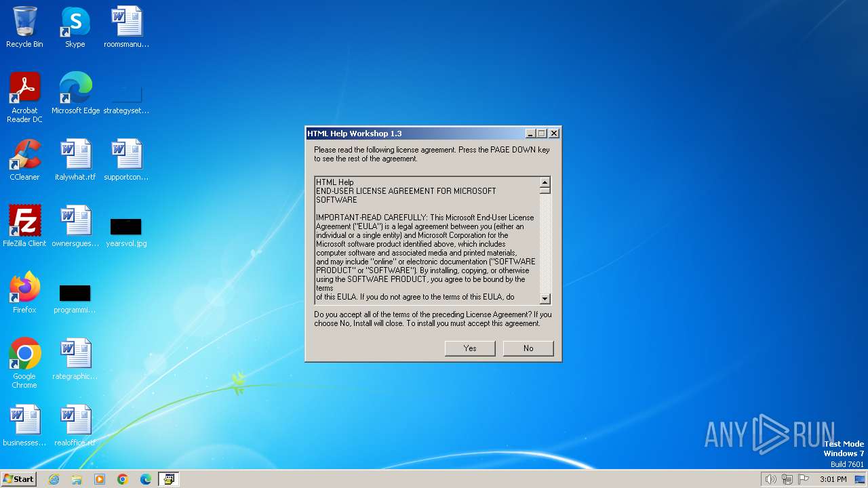
Task: Open the network tray icon
Action: [x=787, y=479]
